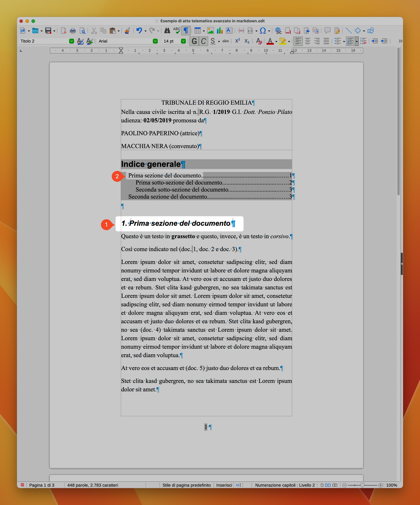Insert a page break
Viewport: 420px width, 505px height.
tap(241, 31)
